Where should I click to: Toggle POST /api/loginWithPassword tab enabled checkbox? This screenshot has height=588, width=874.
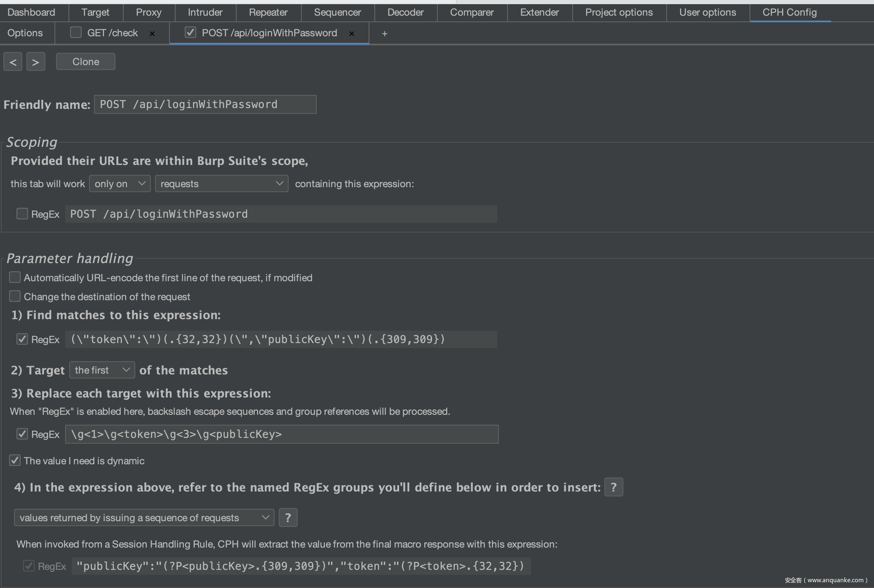pos(190,33)
